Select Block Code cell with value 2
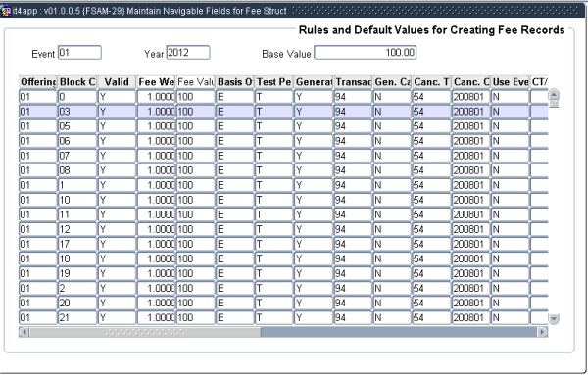The width and height of the screenshot is (588, 375). [77, 289]
